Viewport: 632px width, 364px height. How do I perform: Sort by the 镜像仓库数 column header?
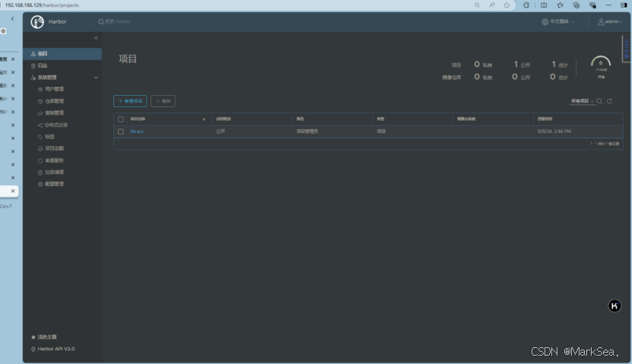(466, 119)
